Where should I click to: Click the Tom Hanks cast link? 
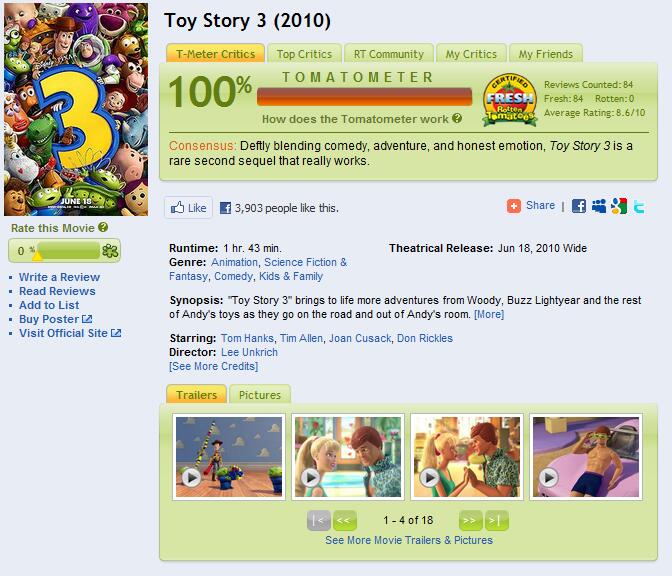(245, 339)
